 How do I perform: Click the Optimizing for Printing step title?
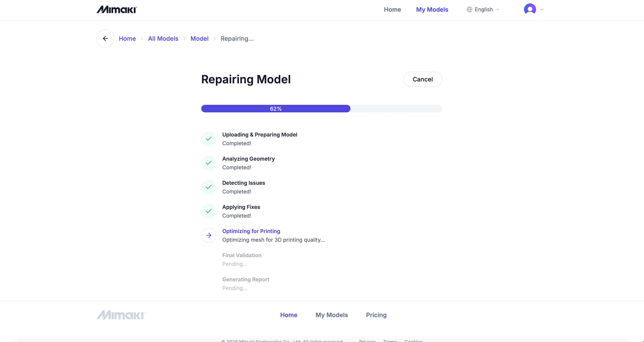(x=251, y=231)
